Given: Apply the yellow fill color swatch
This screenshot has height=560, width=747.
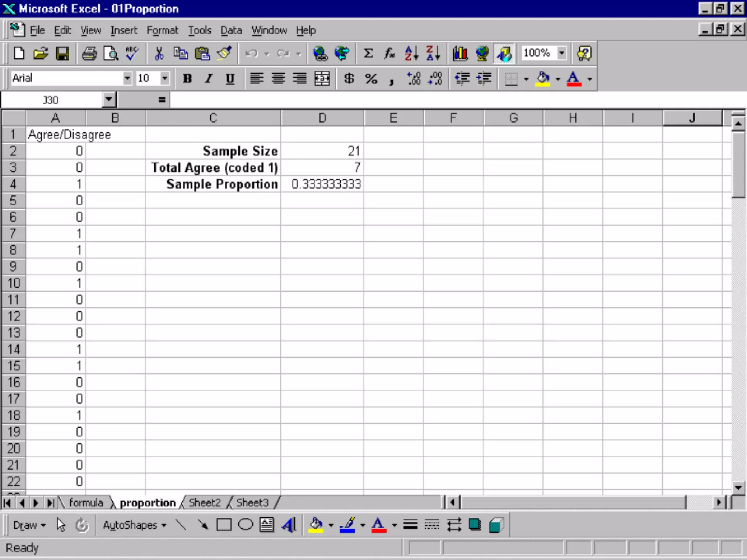Looking at the screenshot, I should tap(542, 78).
